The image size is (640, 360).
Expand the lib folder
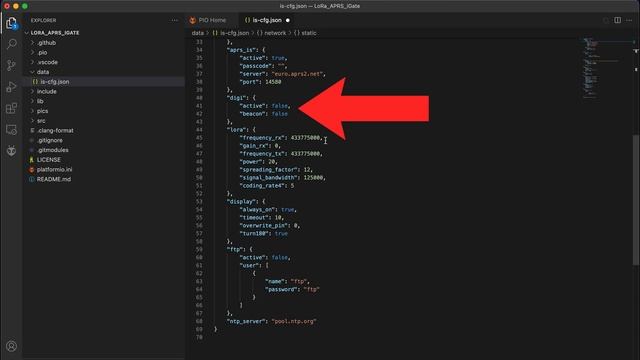pos(40,101)
